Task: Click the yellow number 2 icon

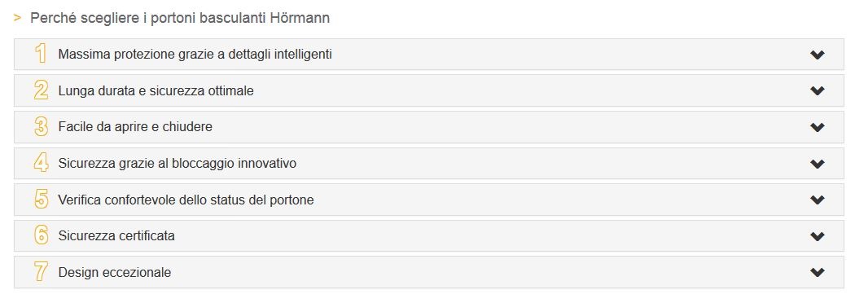Action: coord(41,90)
